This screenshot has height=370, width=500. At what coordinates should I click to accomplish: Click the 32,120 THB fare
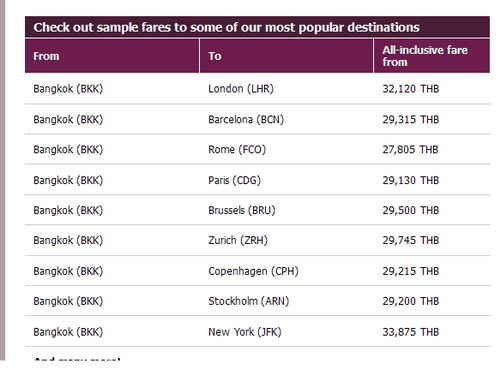411,89
